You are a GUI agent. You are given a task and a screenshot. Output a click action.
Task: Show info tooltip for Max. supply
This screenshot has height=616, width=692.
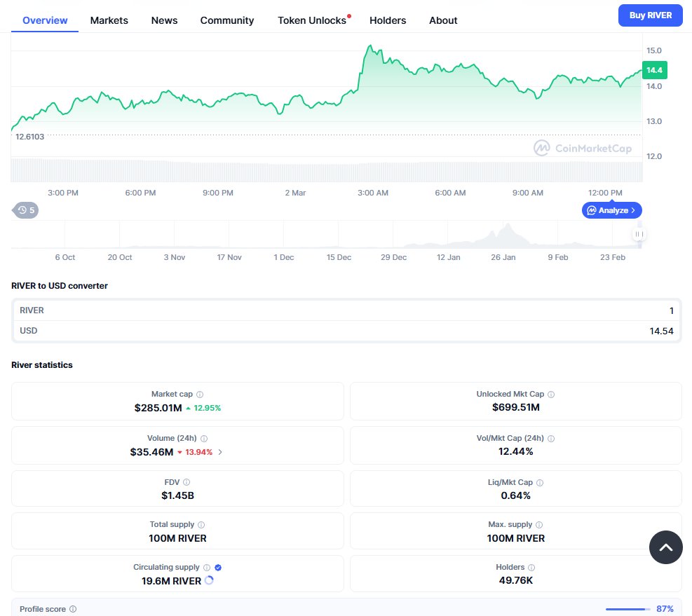coord(539,525)
